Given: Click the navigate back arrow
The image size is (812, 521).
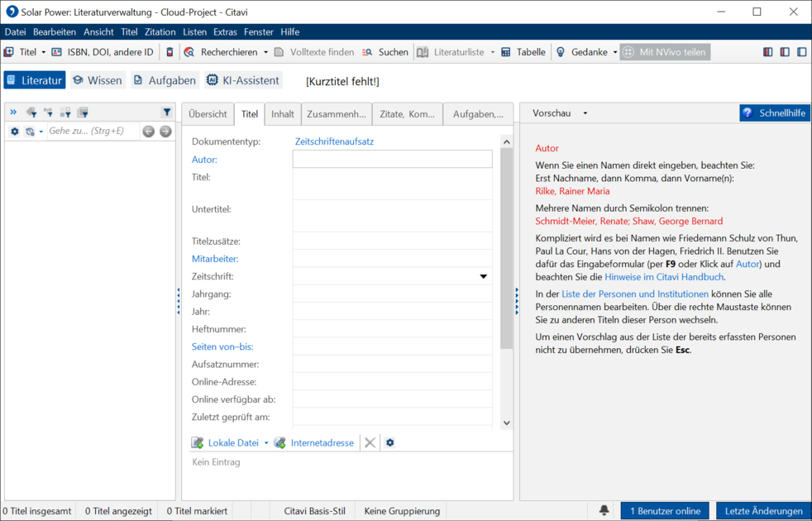Looking at the screenshot, I should point(149,131).
